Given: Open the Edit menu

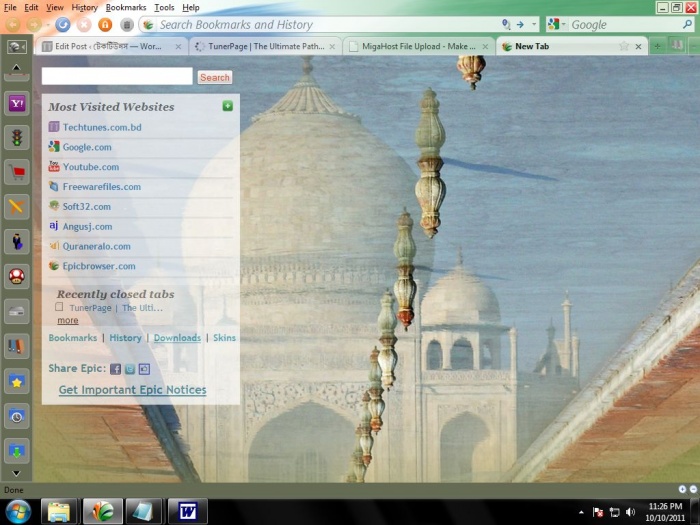Looking at the screenshot, I should click(31, 8).
